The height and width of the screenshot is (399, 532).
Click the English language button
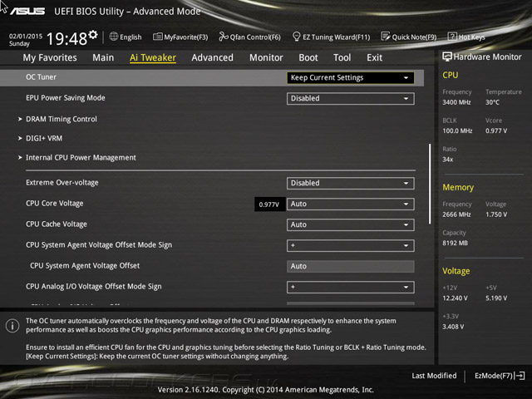click(131, 37)
